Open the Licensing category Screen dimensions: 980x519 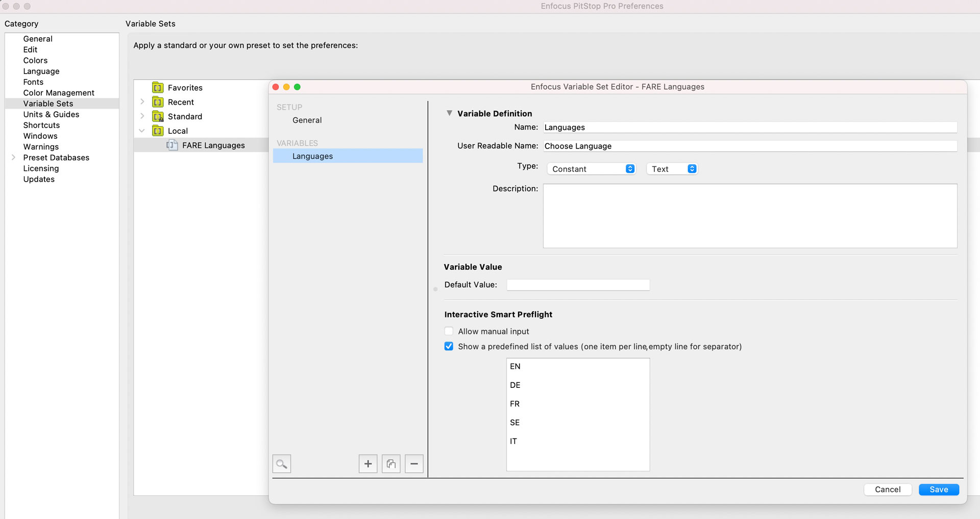click(41, 168)
